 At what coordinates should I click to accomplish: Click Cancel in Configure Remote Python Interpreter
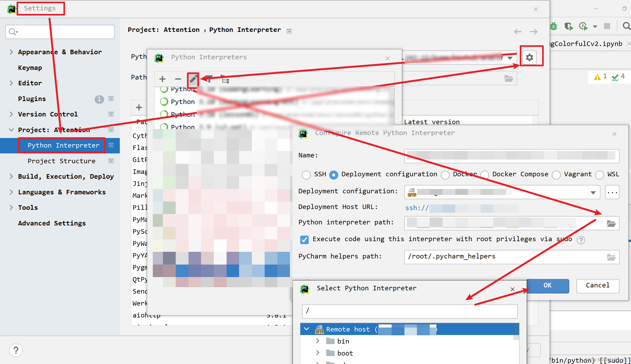598,286
